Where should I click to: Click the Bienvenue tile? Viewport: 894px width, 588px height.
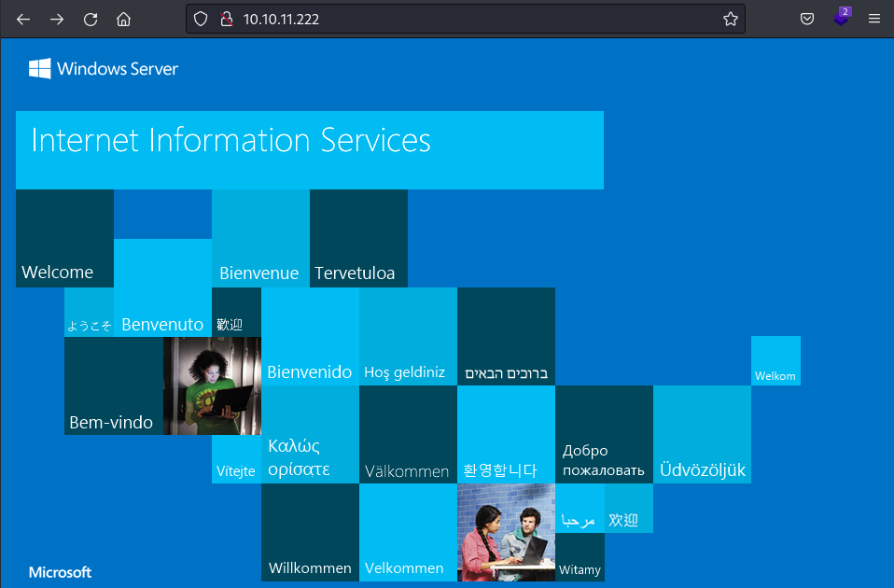(x=260, y=238)
